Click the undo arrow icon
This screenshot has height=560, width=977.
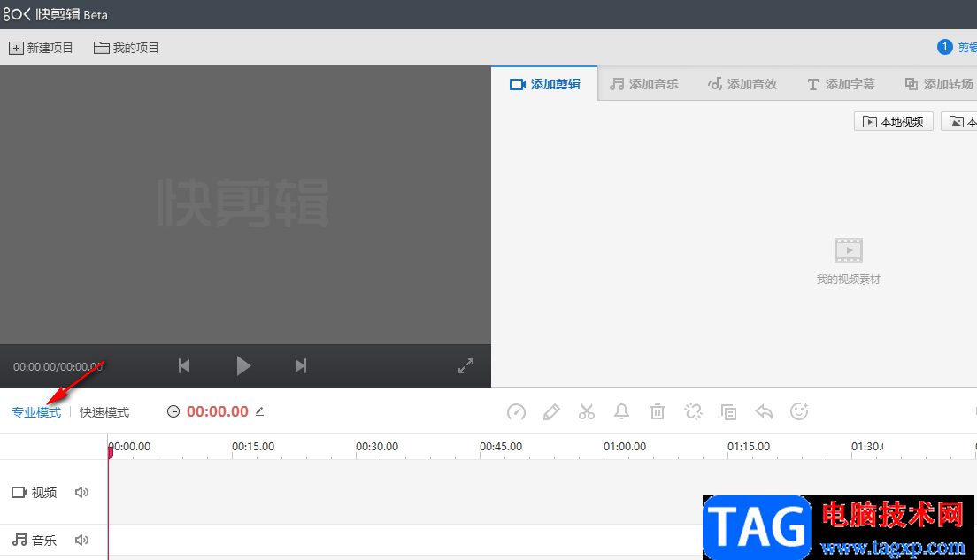click(x=764, y=411)
